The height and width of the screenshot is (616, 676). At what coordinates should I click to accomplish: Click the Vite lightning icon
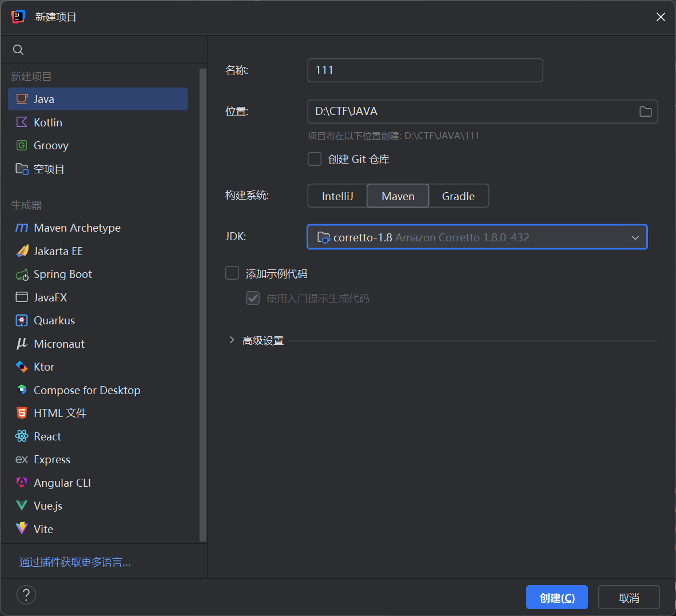tap(22, 528)
